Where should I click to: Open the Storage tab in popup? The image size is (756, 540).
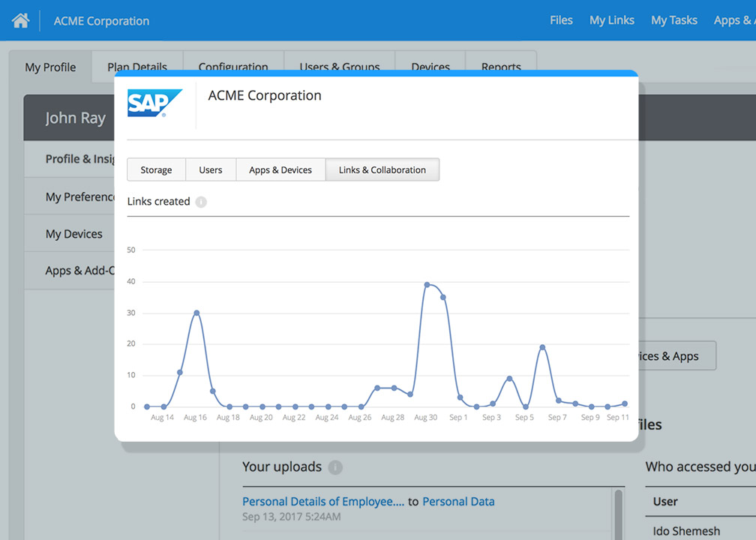click(156, 170)
